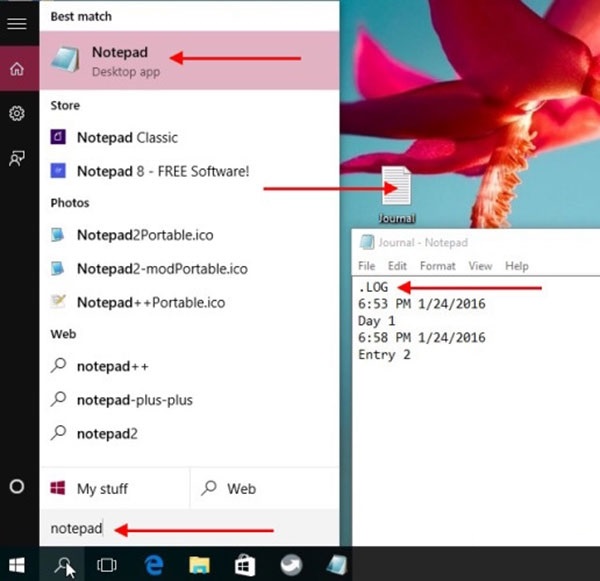Open the Store icon on taskbar
Image resolution: width=600 pixels, height=581 pixels.
pos(244,564)
